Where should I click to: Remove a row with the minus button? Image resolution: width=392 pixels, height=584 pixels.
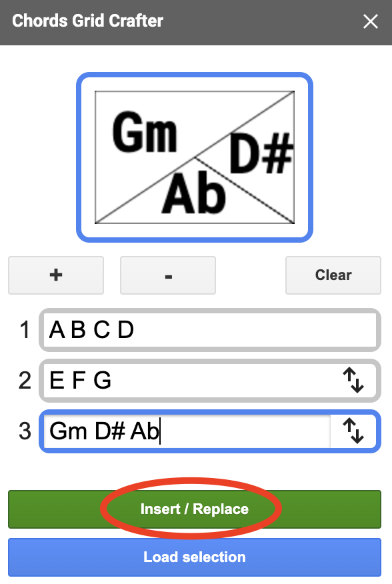(168, 275)
